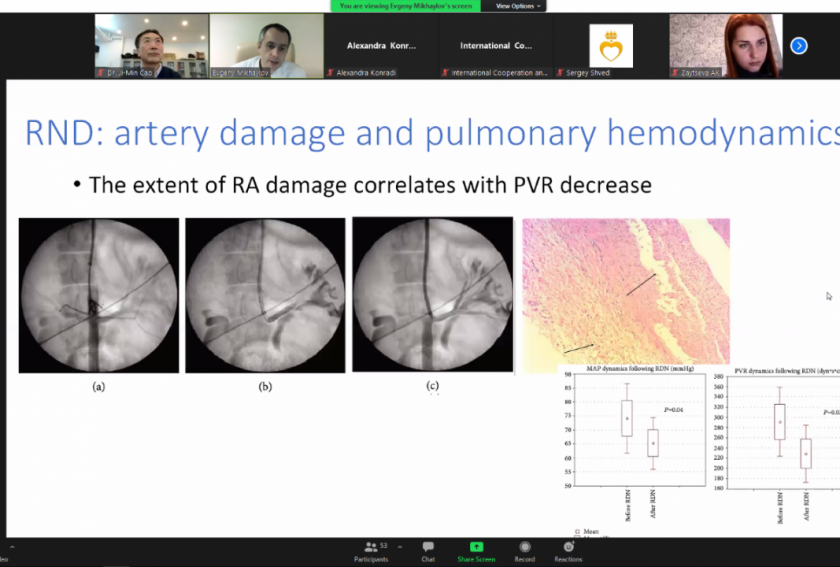The height and width of the screenshot is (567, 840).
Task: Show next participants with the blue arrow
Action: [798, 45]
